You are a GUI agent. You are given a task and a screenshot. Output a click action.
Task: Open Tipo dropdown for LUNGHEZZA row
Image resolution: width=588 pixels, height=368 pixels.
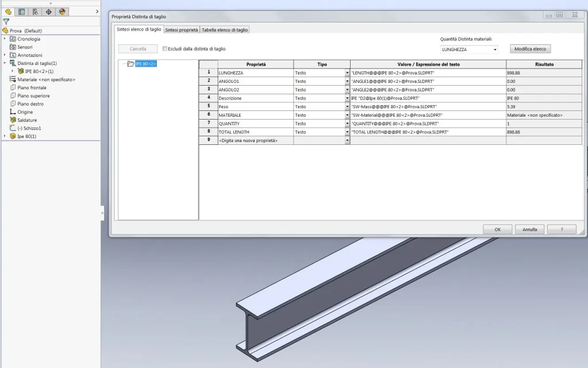click(347, 73)
